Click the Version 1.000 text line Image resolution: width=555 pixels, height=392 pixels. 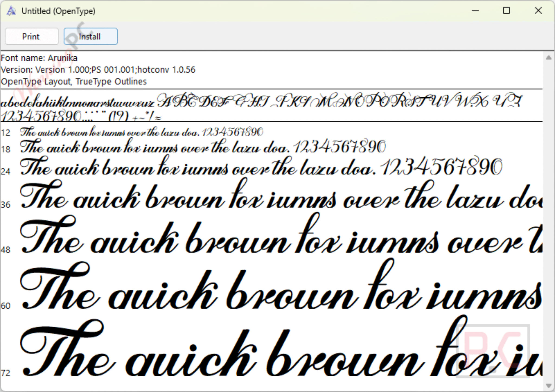(x=98, y=70)
